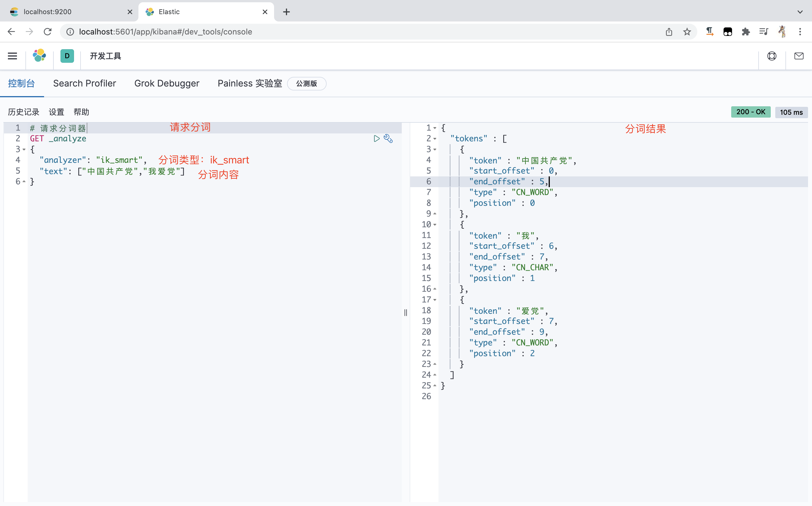
Task: Collapse the request body at line 3
Action: click(x=24, y=150)
